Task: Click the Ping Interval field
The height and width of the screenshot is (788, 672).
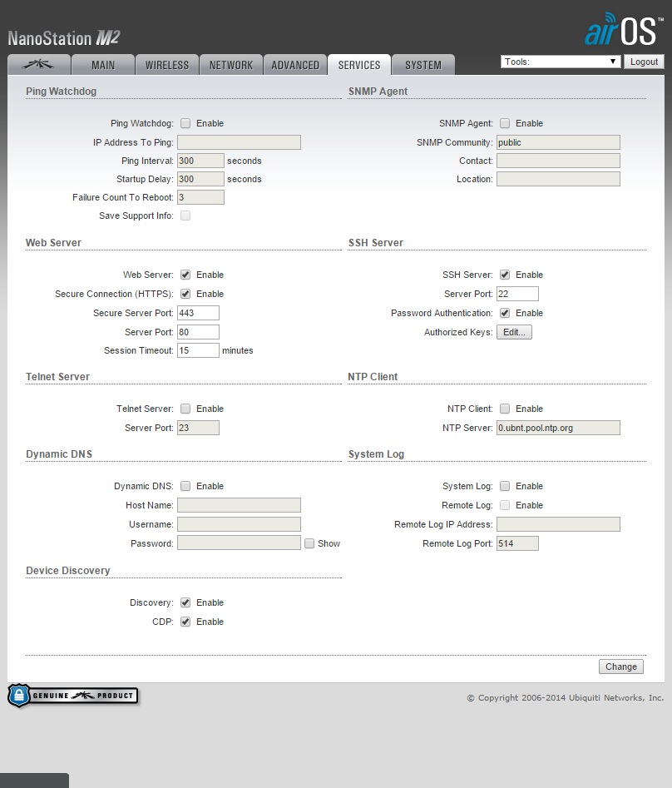Action: 201,161
